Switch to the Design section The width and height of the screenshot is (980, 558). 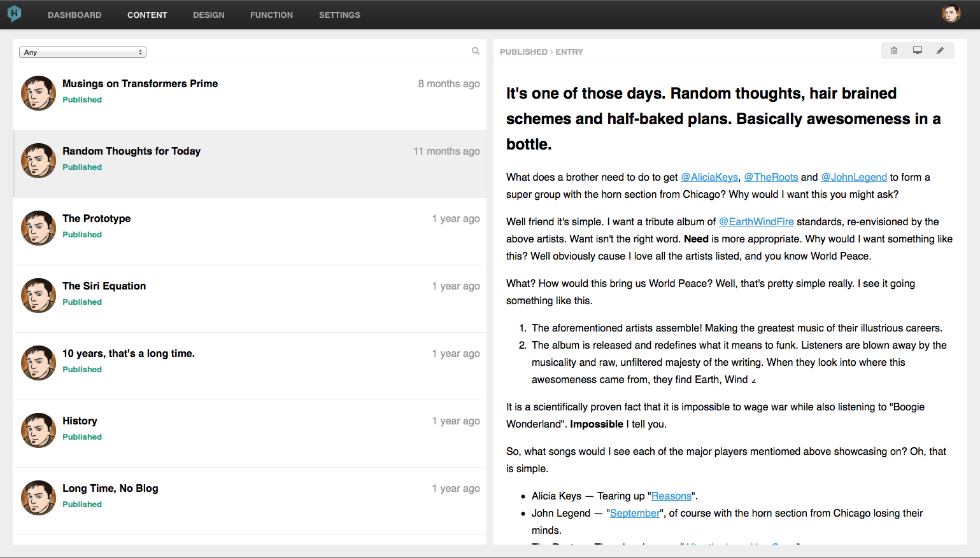click(x=209, y=15)
